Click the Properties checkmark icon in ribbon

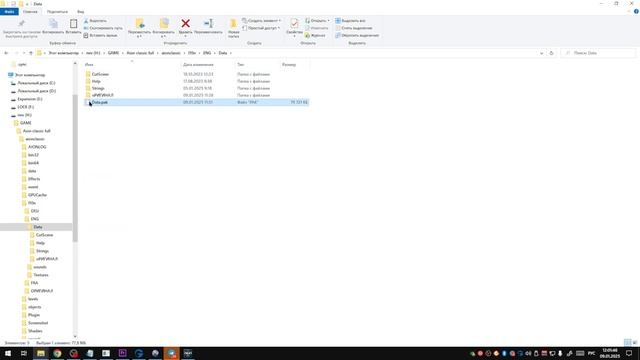coord(294,23)
